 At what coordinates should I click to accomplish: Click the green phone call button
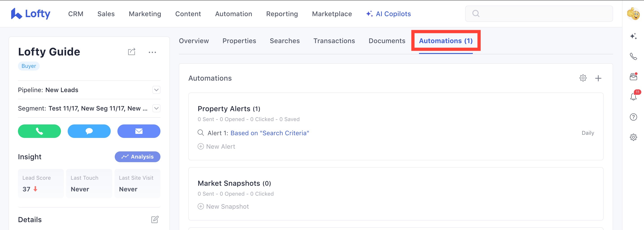pyautogui.click(x=39, y=131)
